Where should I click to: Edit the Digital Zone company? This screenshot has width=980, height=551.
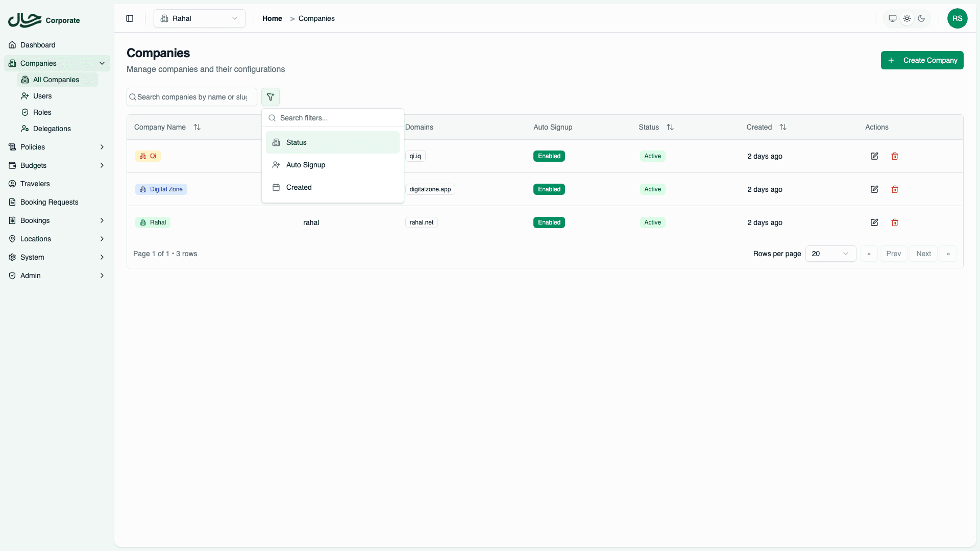(874, 189)
